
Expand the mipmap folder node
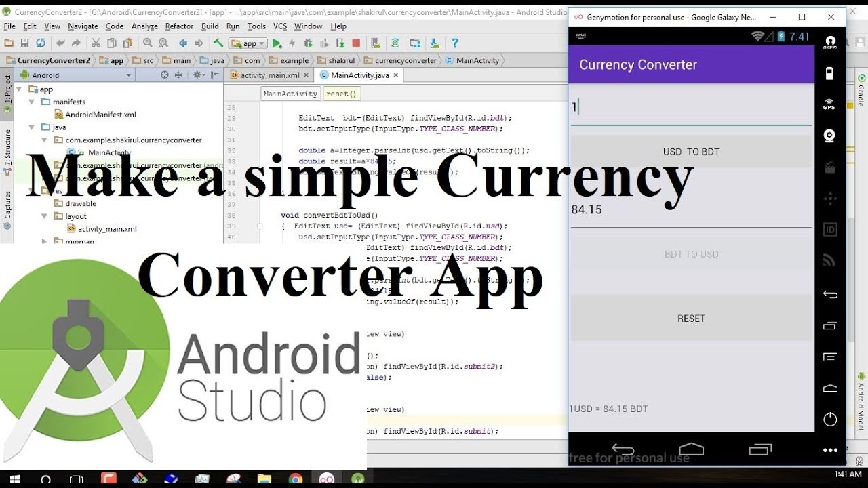[45, 241]
